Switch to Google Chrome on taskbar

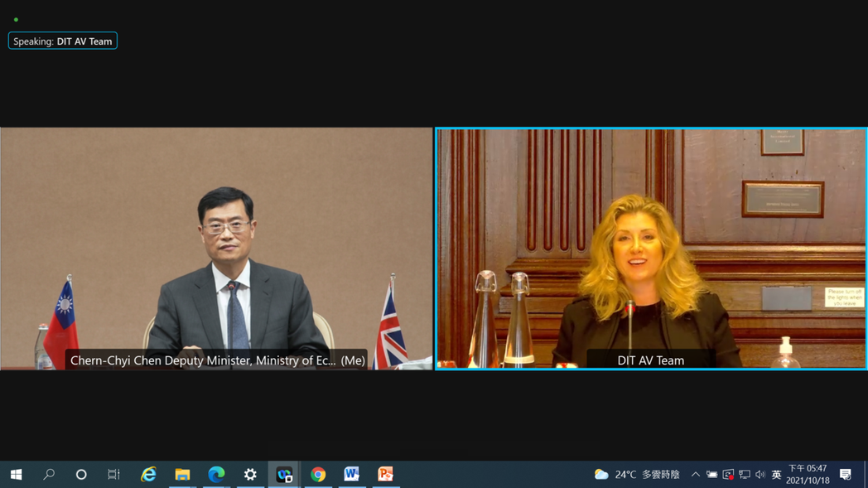tap(318, 475)
